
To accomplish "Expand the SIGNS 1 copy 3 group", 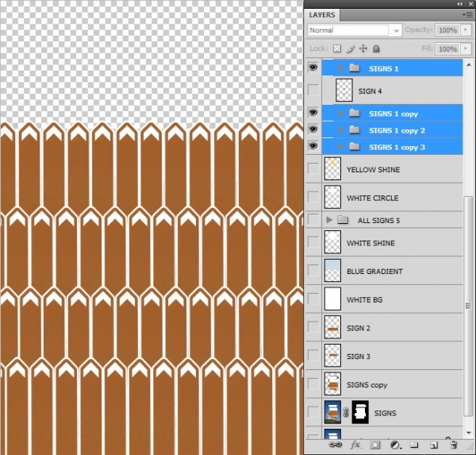I will tap(340, 147).
